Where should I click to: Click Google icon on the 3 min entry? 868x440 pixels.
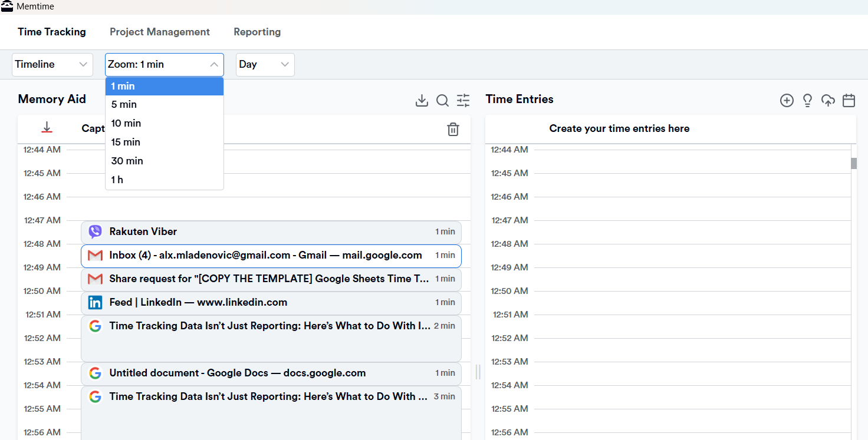[x=95, y=397]
